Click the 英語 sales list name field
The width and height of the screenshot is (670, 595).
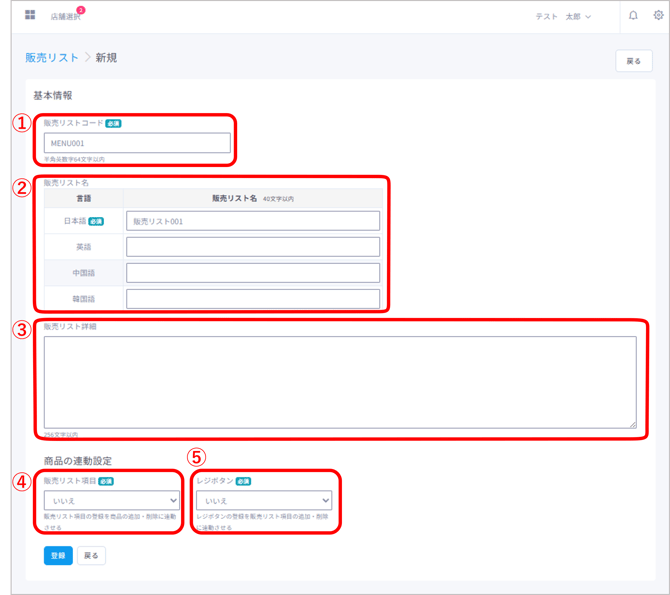[x=253, y=247]
